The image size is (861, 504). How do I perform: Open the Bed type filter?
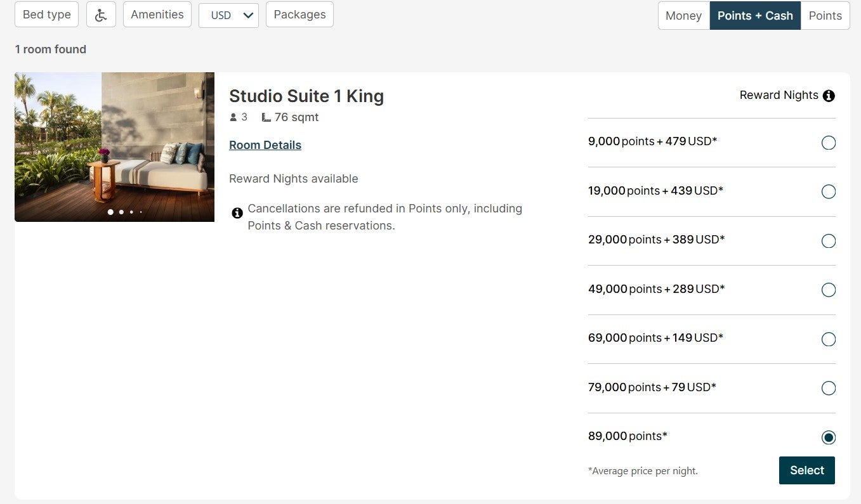coord(46,15)
